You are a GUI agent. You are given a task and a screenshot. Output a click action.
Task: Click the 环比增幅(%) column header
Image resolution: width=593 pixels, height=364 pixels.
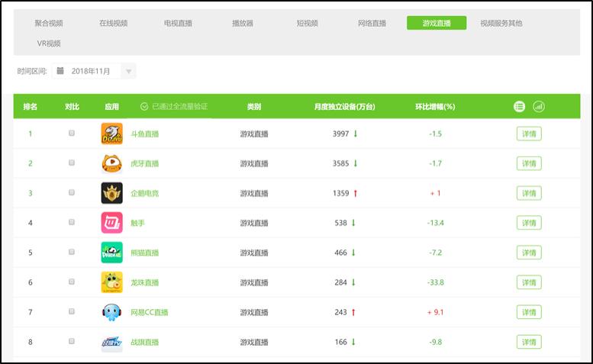click(x=435, y=107)
